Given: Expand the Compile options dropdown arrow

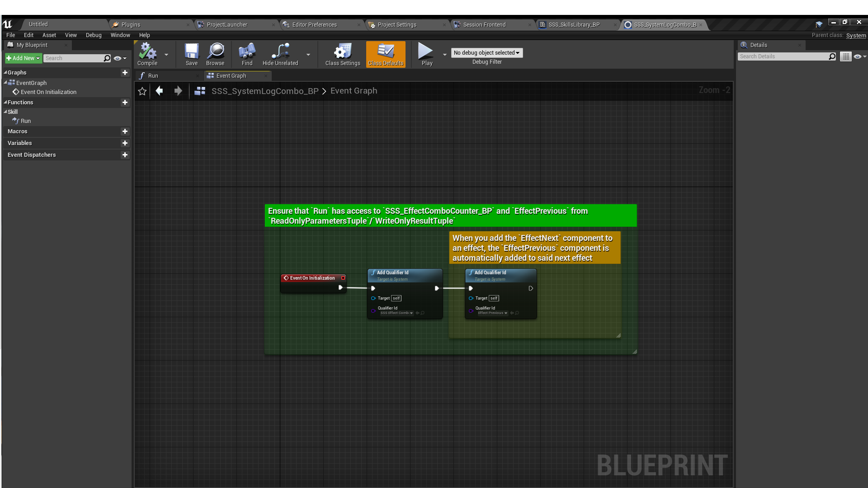Looking at the screenshot, I should (166, 54).
